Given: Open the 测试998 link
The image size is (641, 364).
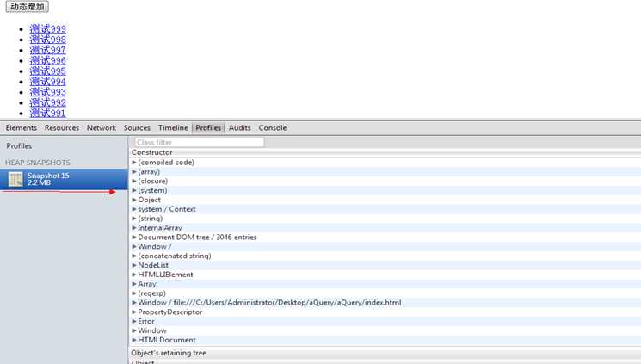Looking at the screenshot, I should [x=48, y=40].
